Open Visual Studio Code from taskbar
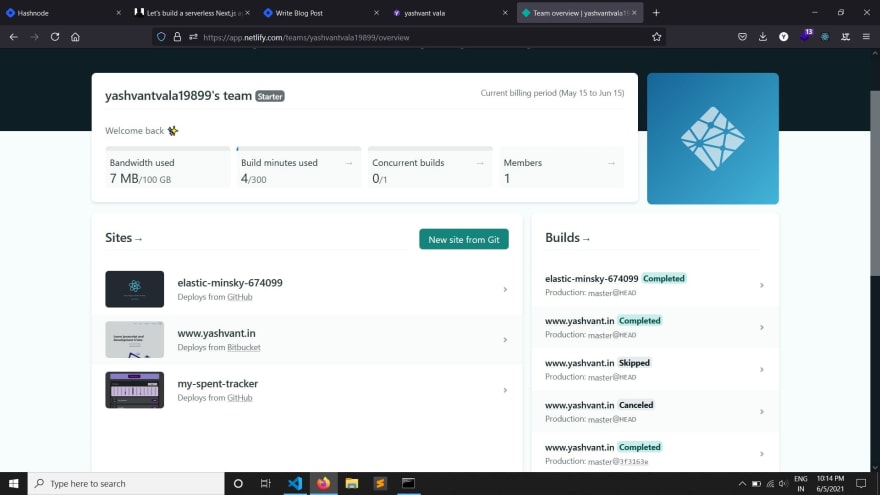 point(295,483)
